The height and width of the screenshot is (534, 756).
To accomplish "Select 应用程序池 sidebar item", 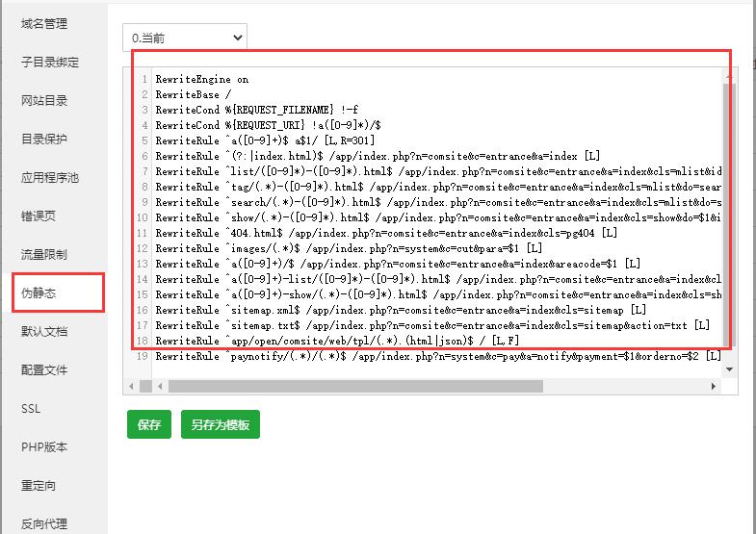I will pyautogui.click(x=50, y=178).
